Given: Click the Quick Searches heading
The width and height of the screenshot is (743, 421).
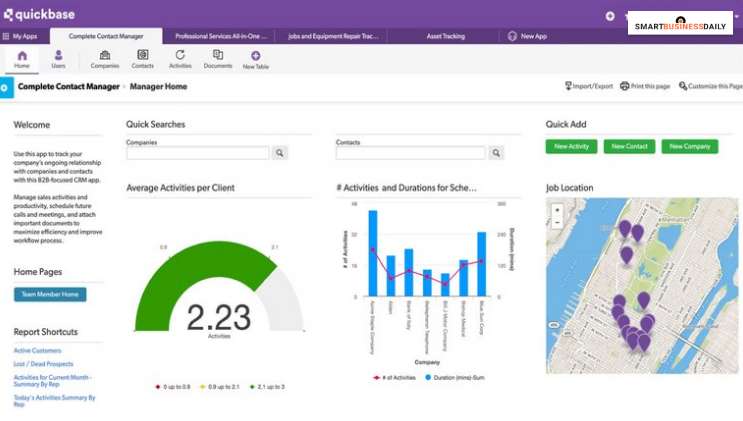Looking at the screenshot, I should click(155, 124).
